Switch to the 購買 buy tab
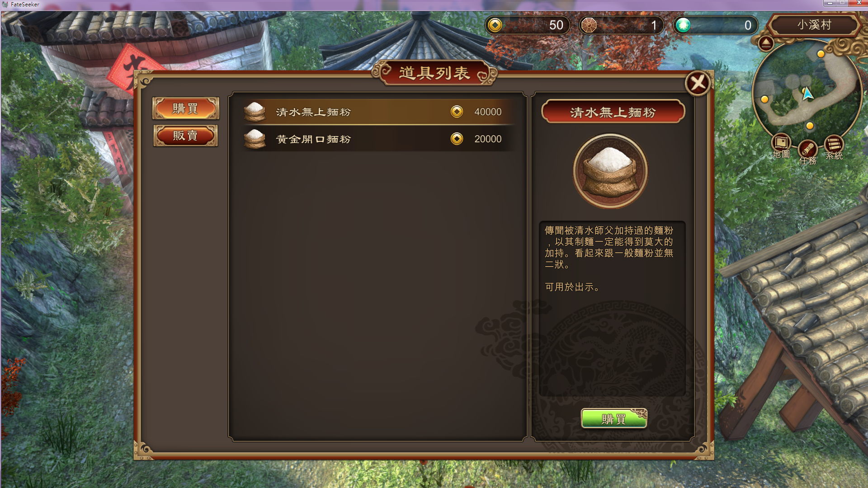The width and height of the screenshot is (868, 488). (186, 108)
